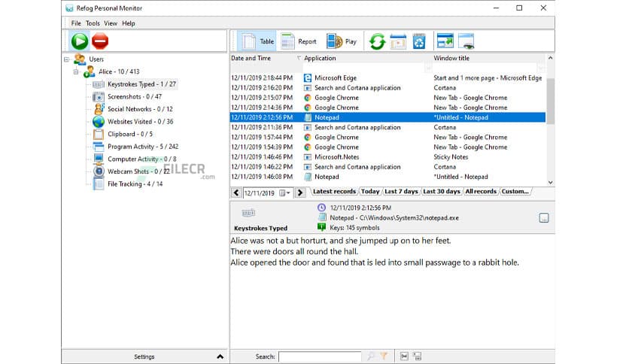The height and width of the screenshot is (364, 629).
Task: Open Websites Visited logs
Action: pos(141,122)
